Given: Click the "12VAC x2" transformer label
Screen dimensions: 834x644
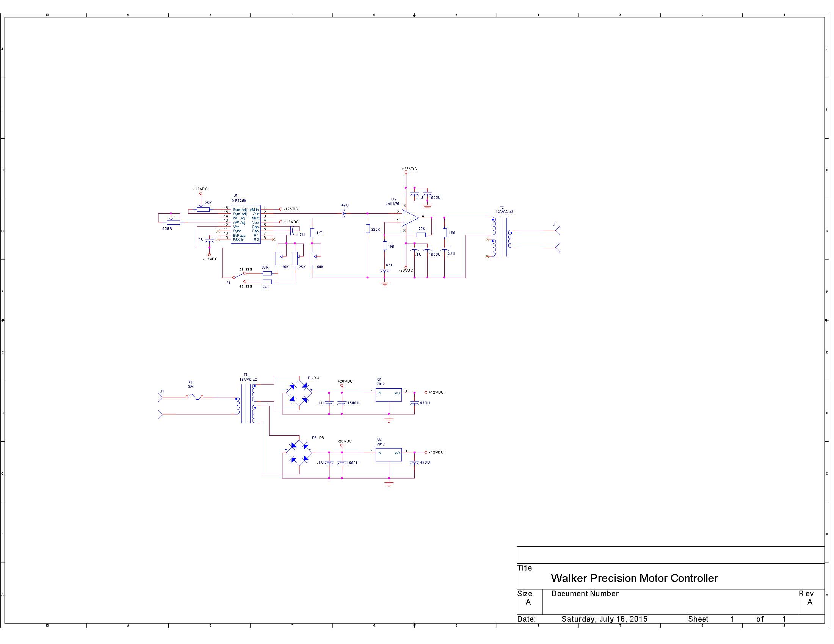Looking at the screenshot, I should 505,212.
